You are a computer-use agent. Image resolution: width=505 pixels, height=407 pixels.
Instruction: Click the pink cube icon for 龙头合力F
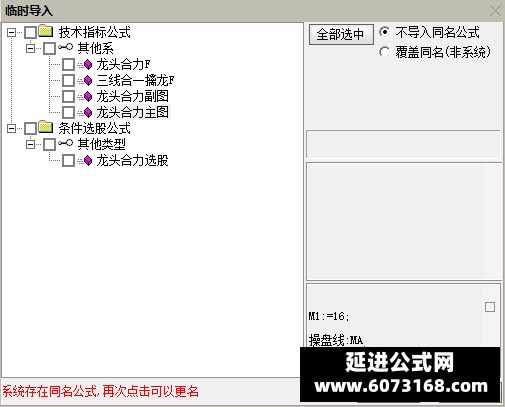(88, 64)
